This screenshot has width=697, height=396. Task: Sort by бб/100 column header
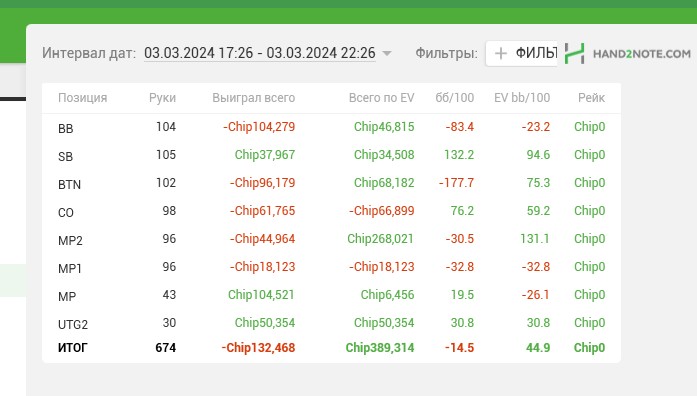tap(454, 98)
